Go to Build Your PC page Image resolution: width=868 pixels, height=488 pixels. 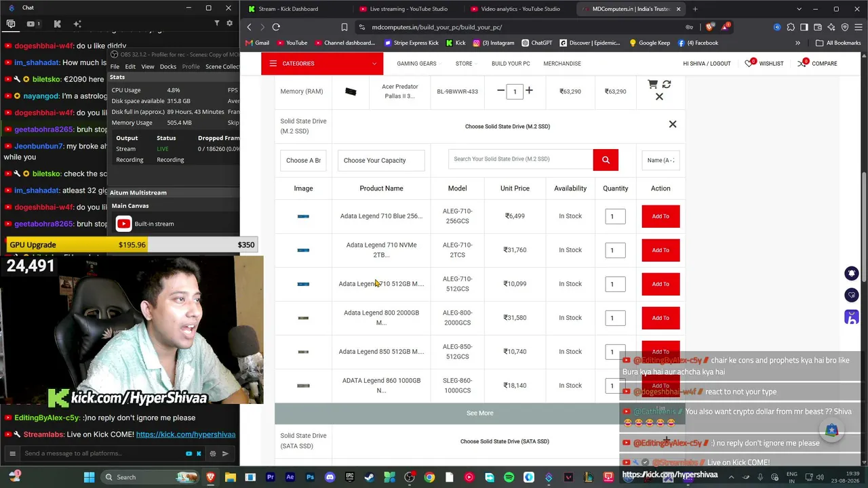511,64
